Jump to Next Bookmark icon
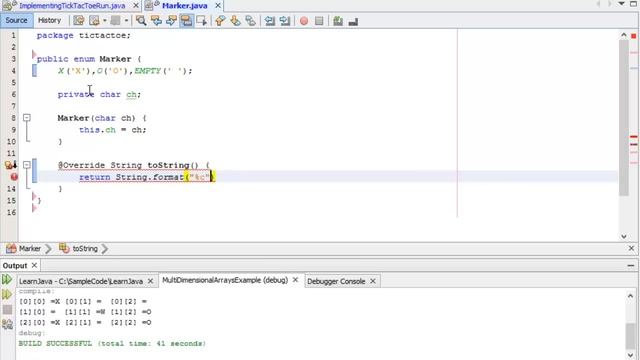This screenshot has width=640, height=360. coord(236,21)
